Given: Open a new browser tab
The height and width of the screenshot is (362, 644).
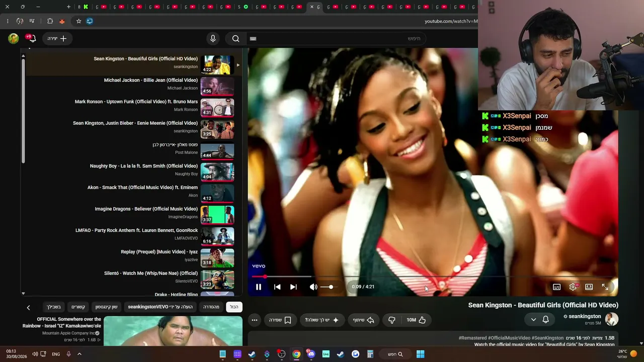Looking at the screenshot, I should pyautogui.click(x=68, y=7).
